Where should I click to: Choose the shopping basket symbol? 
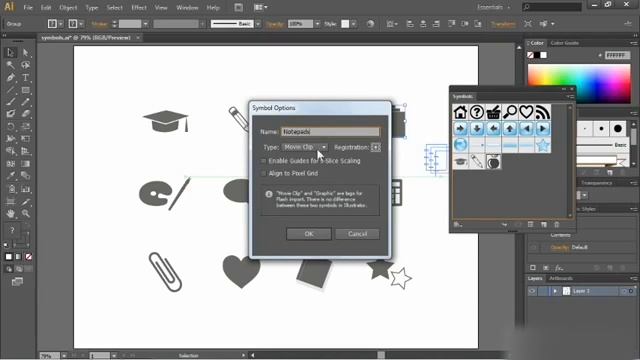pyautogui.click(x=493, y=112)
